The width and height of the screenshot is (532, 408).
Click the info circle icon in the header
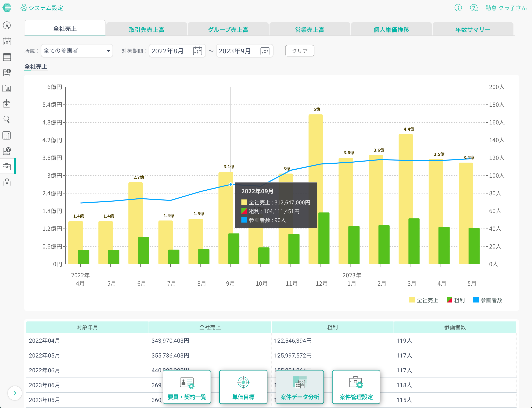(x=458, y=8)
